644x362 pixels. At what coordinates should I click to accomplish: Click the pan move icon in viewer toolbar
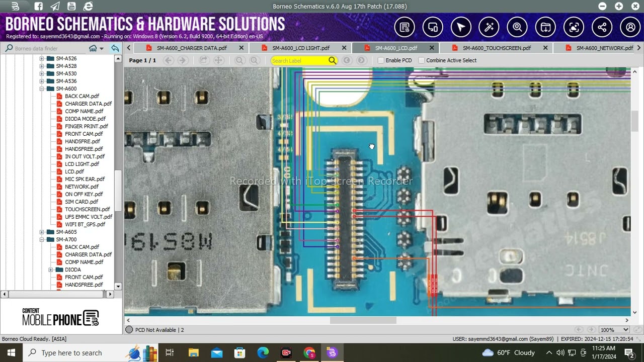(218, 60)
